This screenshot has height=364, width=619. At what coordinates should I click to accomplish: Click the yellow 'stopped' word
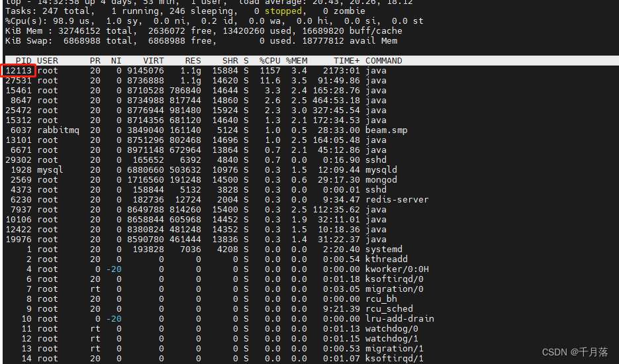[283, 11]
